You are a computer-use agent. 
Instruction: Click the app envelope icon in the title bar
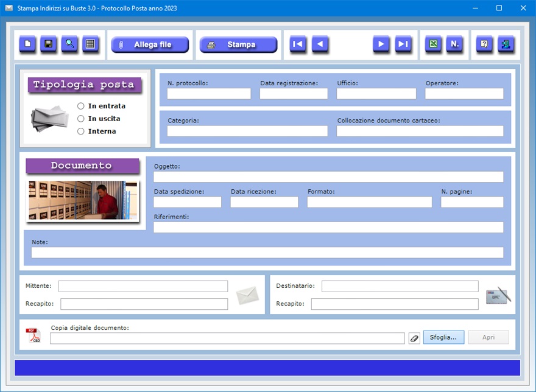click(x=9, y=8)
